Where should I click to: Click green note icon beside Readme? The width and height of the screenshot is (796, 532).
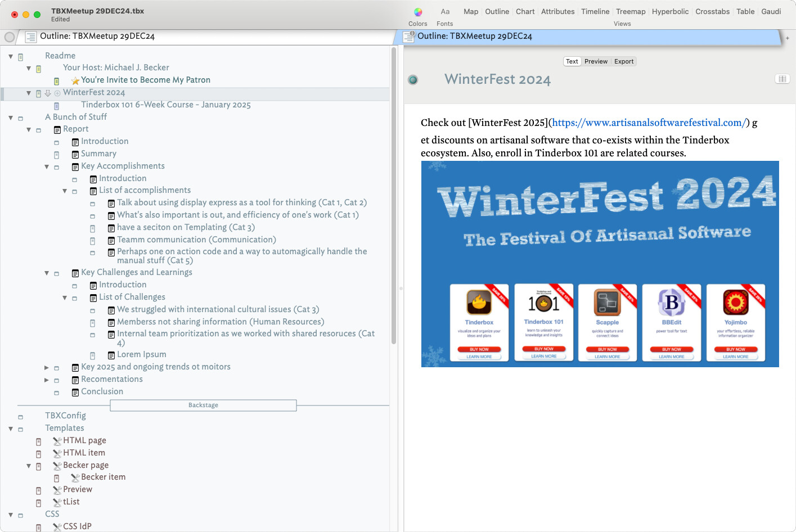(21, 57)
